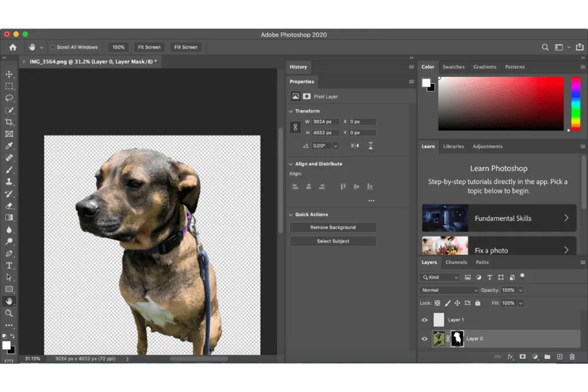Select the Move tool

tap(8, 74)
